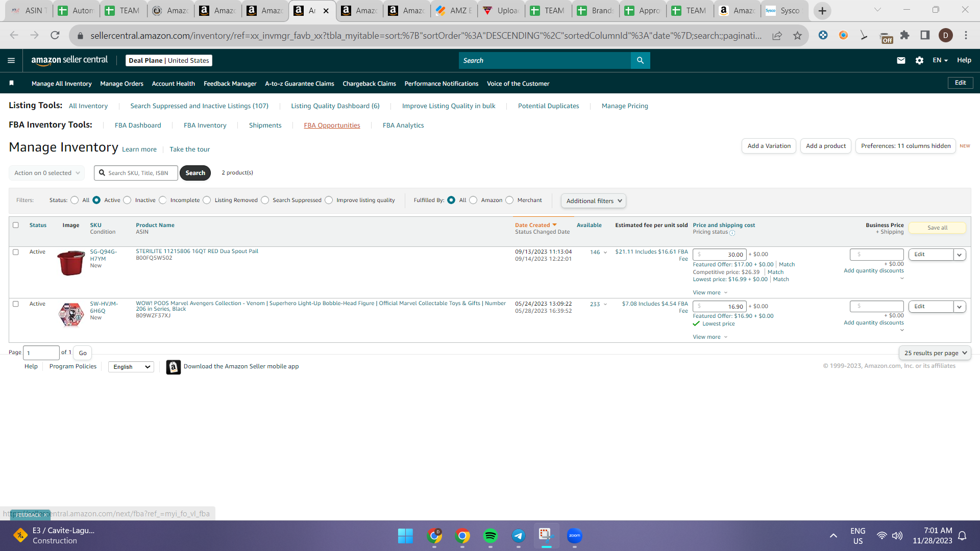Viewport: 980px width, 551px height.
Task: Check the WOW! PODS Venom row checkbox
Action: (x=16, y=304)
